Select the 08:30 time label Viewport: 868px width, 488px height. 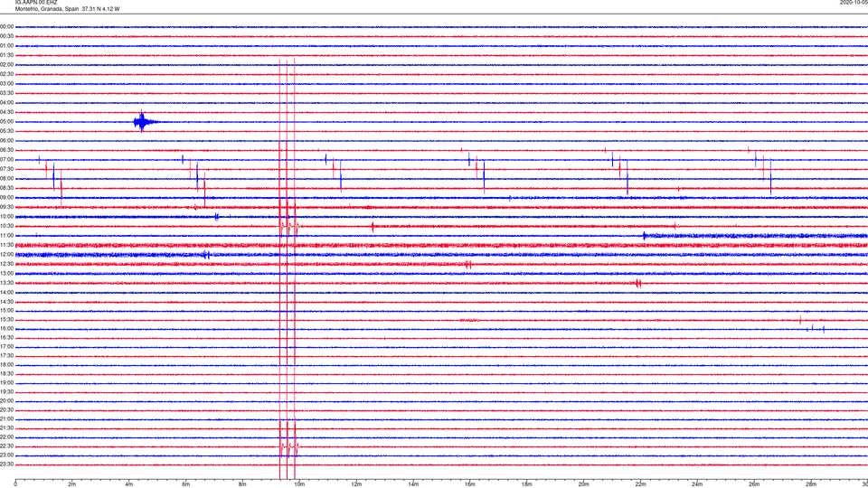point(6,188)
